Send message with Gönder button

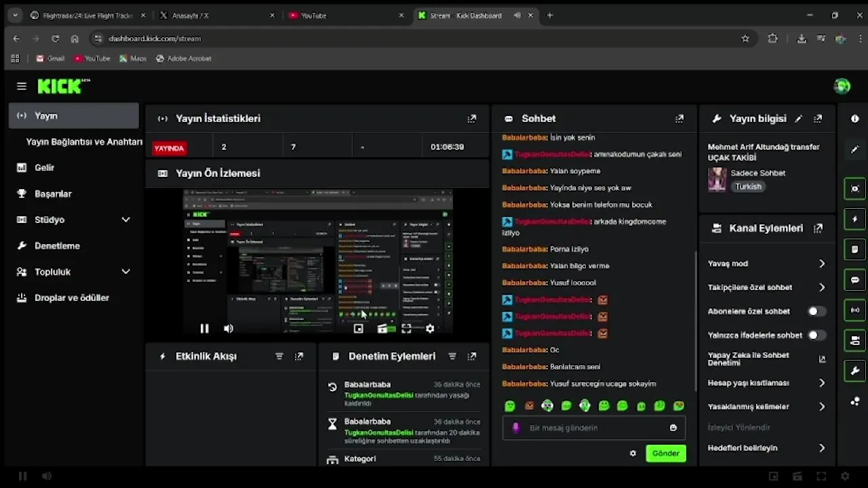[x=665, y=453]
